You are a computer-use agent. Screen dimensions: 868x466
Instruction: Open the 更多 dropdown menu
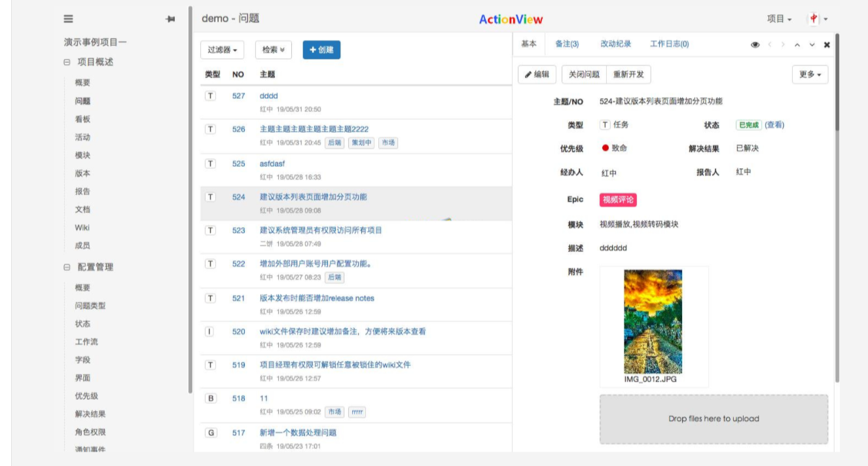click(x=810, y=75)
